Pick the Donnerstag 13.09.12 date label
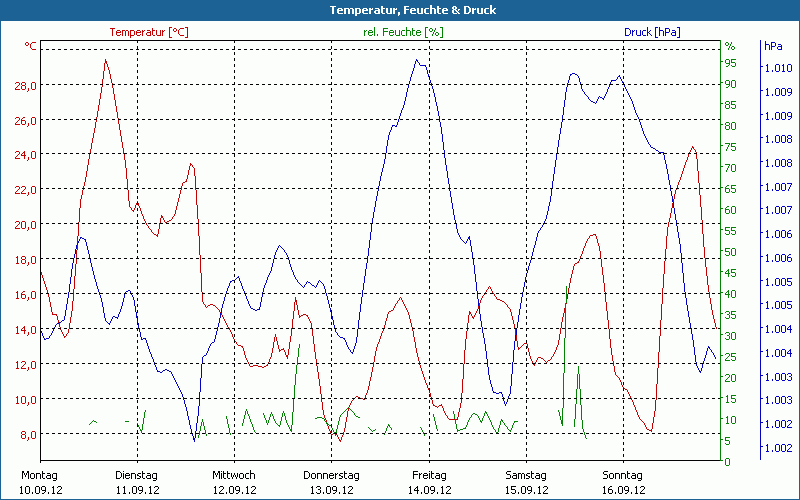This screenshot has width=800, height=500. point(331,482)
